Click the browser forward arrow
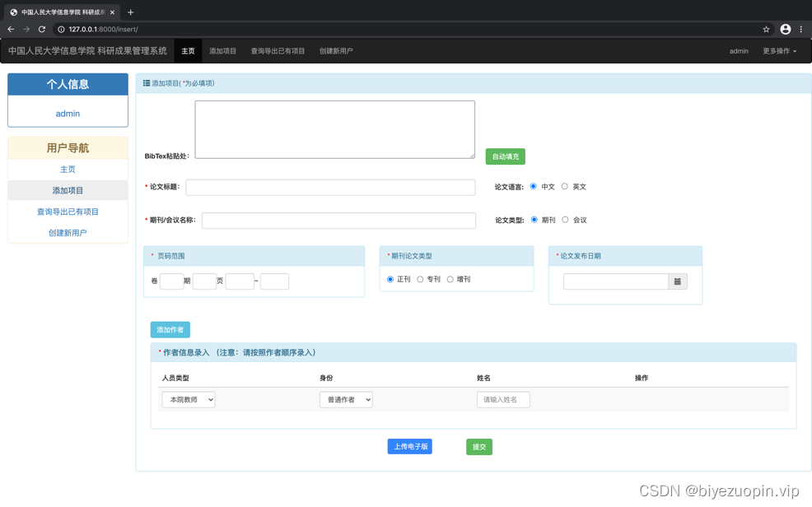 point(27,28)
